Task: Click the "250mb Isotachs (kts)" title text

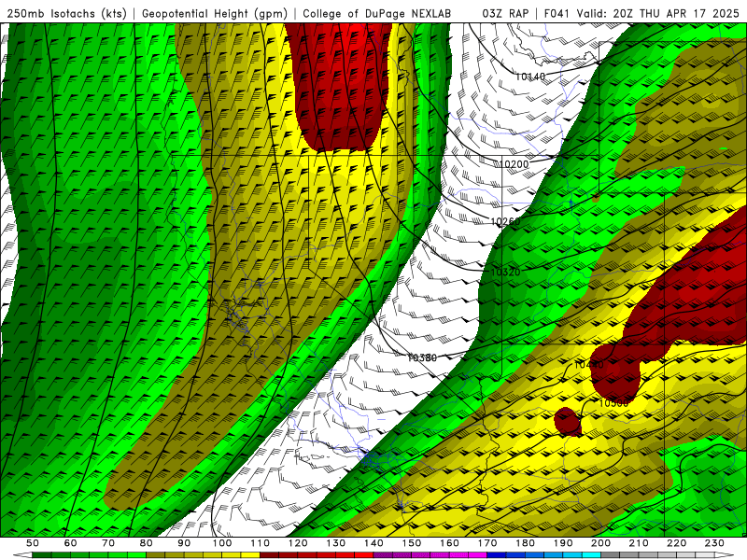Action: [x=67, y=13]
